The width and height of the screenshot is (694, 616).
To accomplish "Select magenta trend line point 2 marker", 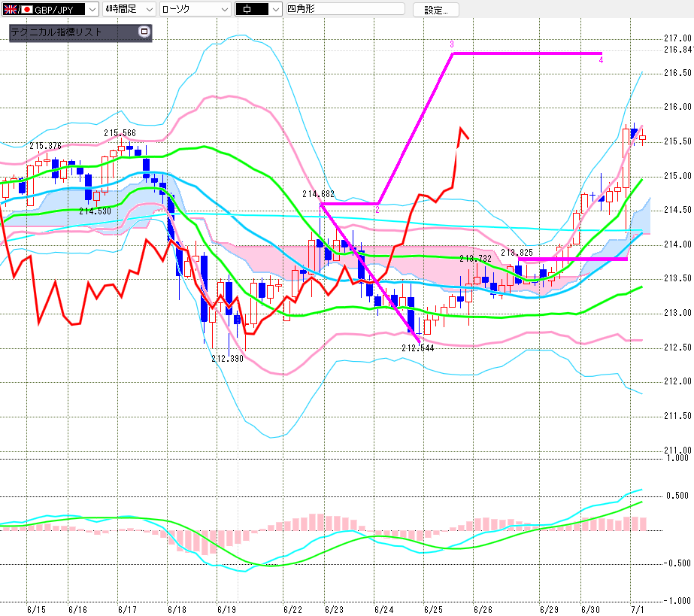I will (377, 210).
